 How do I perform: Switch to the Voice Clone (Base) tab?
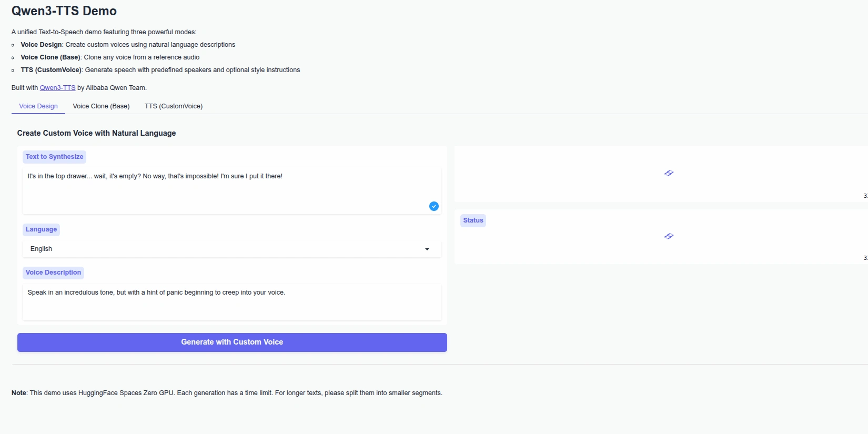101,106
